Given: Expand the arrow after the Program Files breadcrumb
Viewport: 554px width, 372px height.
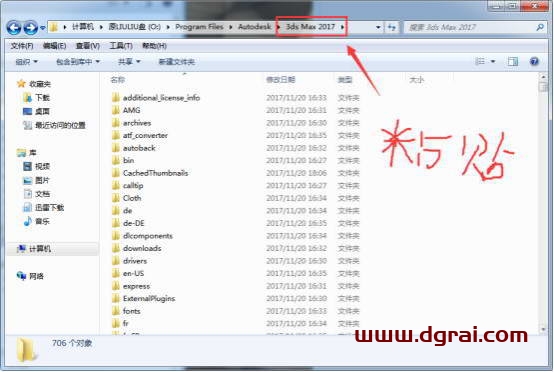Looking at the screenshot, I should click(x=231, y=27).
